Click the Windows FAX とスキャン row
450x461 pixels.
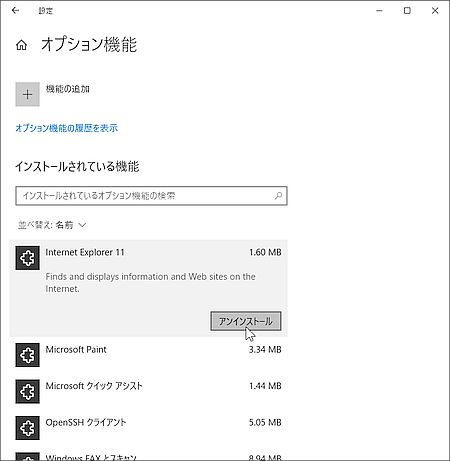coord(149,456)
